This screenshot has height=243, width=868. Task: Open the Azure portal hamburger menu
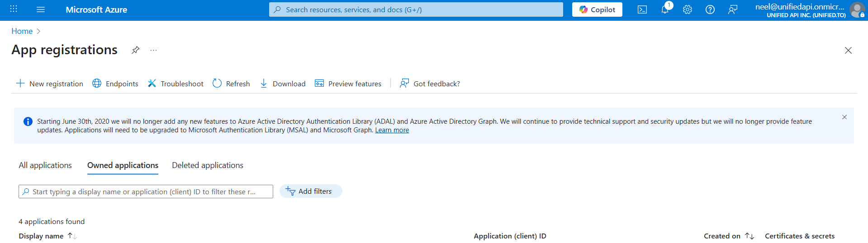41,9
